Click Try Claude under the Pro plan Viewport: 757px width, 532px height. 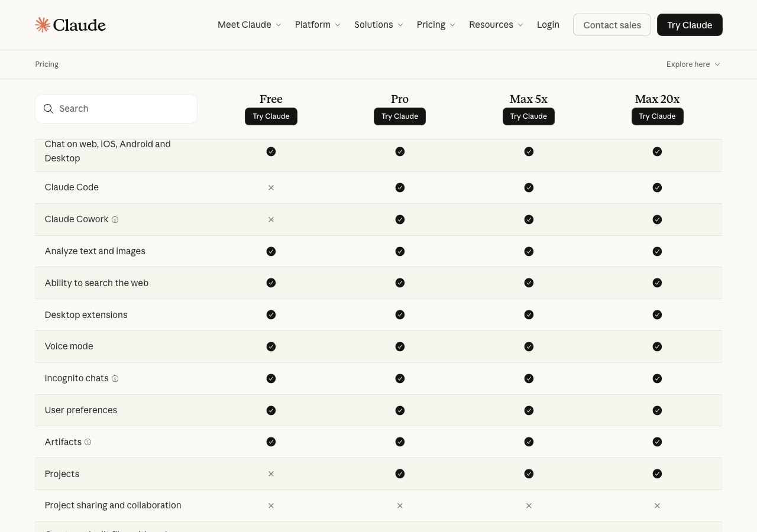click(x=400, y=116)
